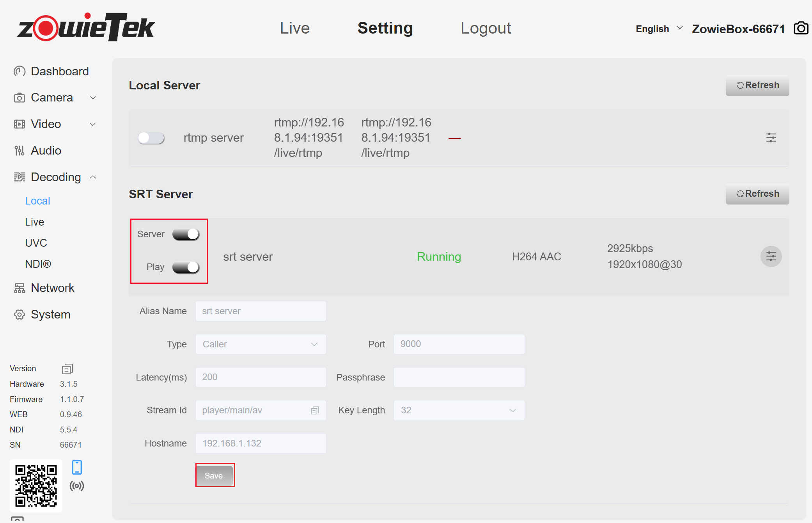Click the blue mobile phone icon

[x=77, y=467]
